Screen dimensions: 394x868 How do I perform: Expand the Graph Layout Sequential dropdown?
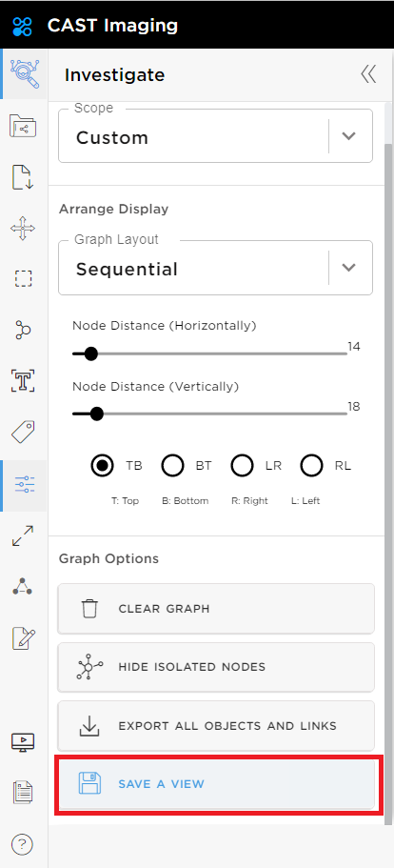pos(215,269)
